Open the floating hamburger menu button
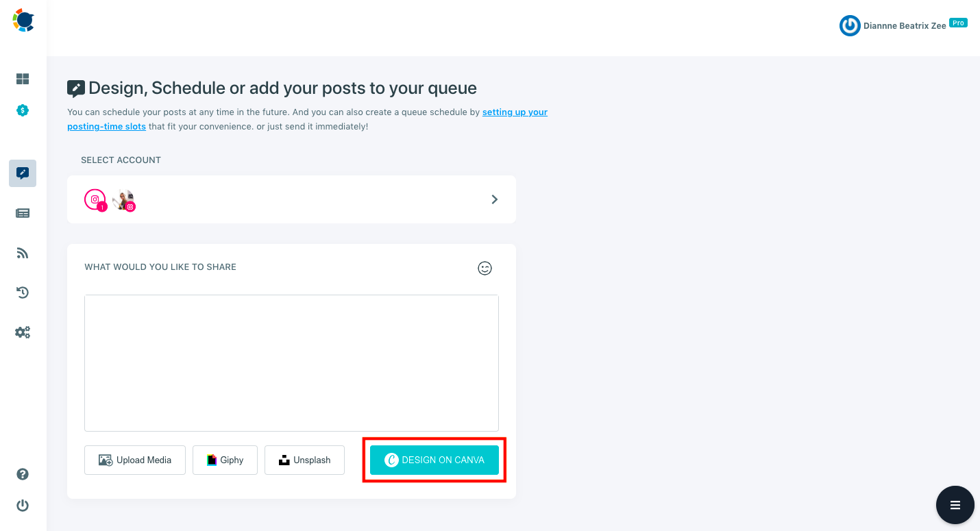Image resolution: width=980 pixels, height=531 pixels. click(x=955, y=505)
